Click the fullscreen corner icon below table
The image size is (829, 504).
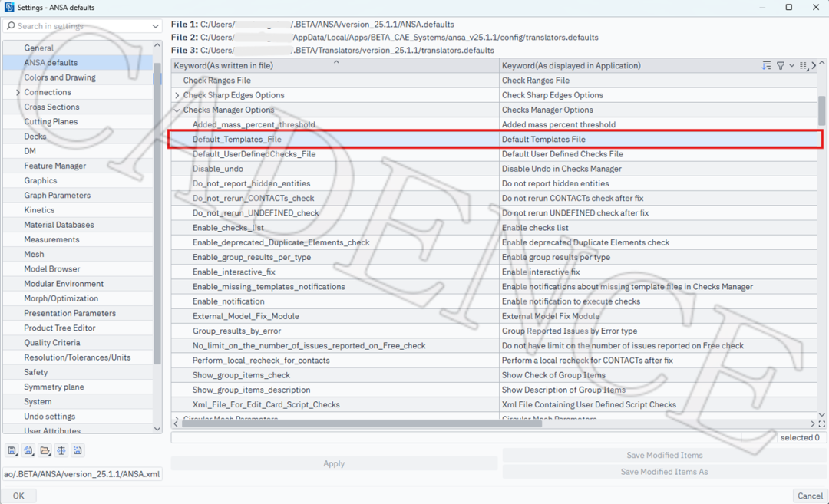821,423
